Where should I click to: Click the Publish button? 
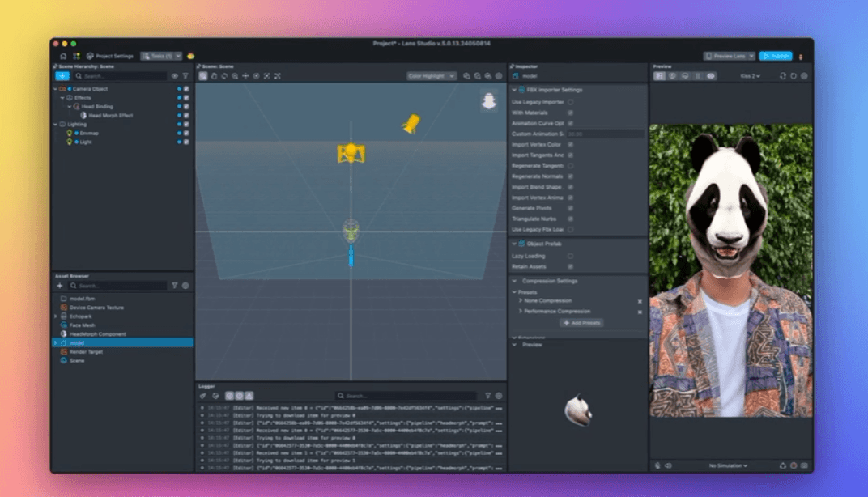coord(777,56)
